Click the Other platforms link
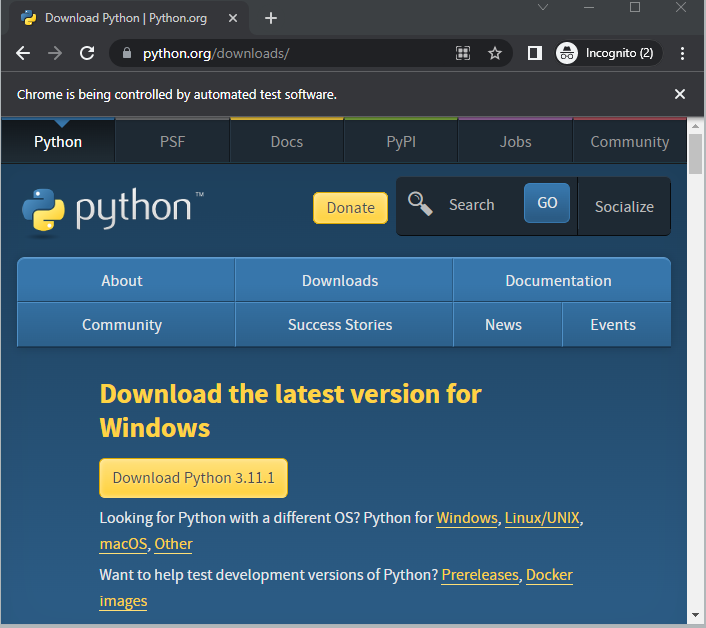706x628 pixels. click(173, 544)
